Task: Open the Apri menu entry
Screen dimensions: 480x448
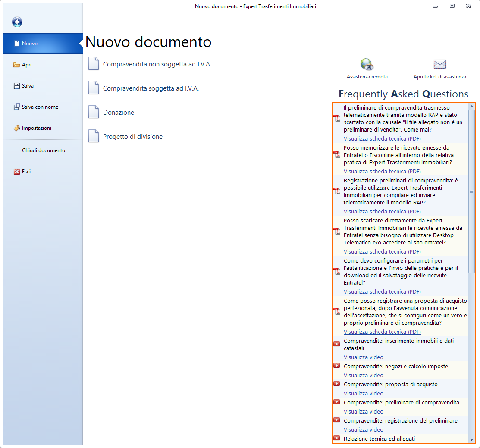Action: [x=27, y=65]
